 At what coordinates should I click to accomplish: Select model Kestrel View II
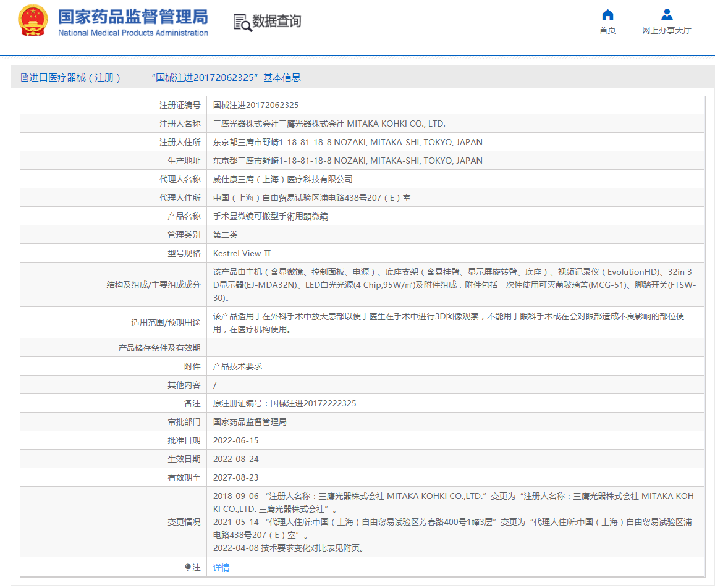pyautogui.click(x=242, y=253)
